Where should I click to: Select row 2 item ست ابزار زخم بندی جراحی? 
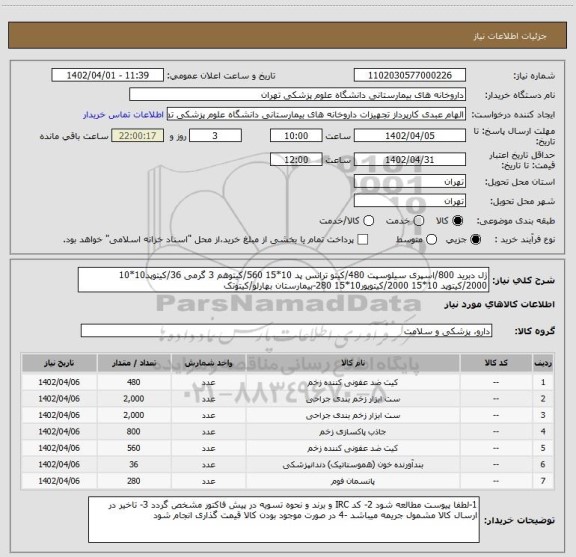[353, 399]
